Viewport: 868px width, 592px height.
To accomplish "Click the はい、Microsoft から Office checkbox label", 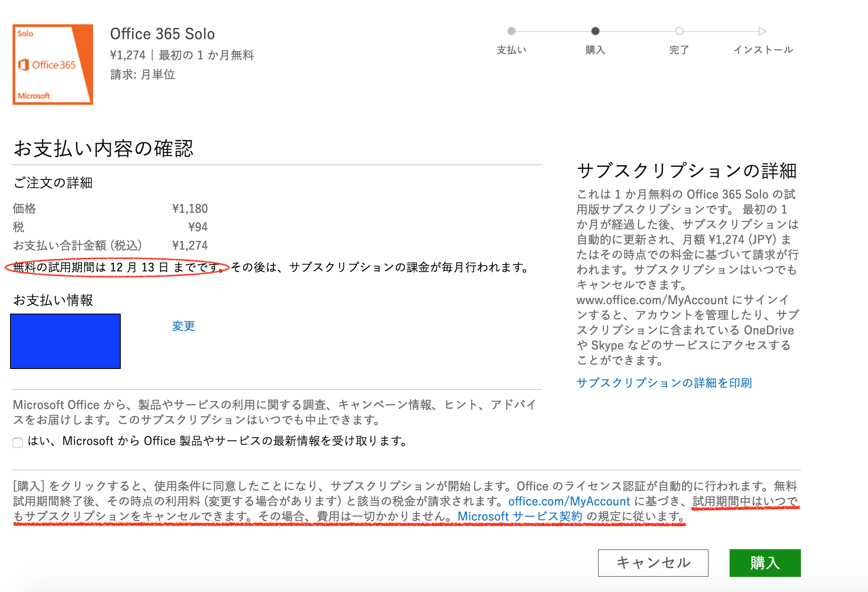I will (x=217, y=441).
